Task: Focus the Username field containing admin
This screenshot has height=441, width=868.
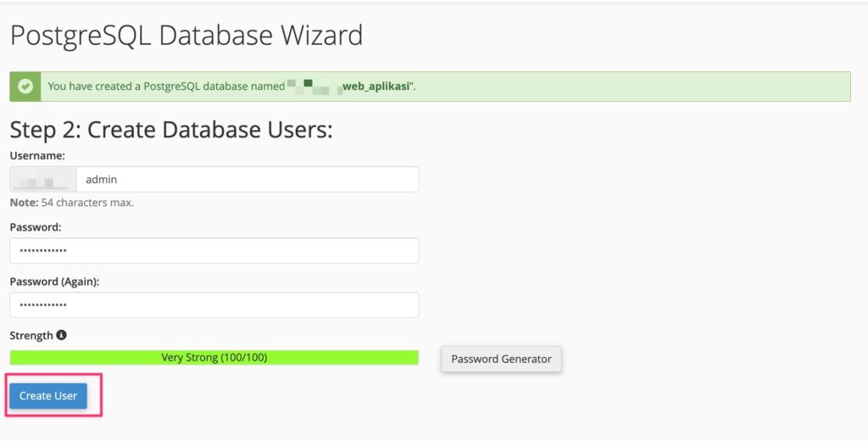Action: pos(246,180)
